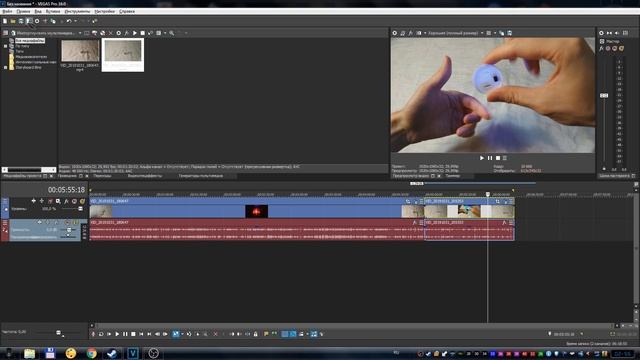Click the media search magnifier icon
Image resolution: width=640 pixels, height=360 pixels.
pos(172,33)
